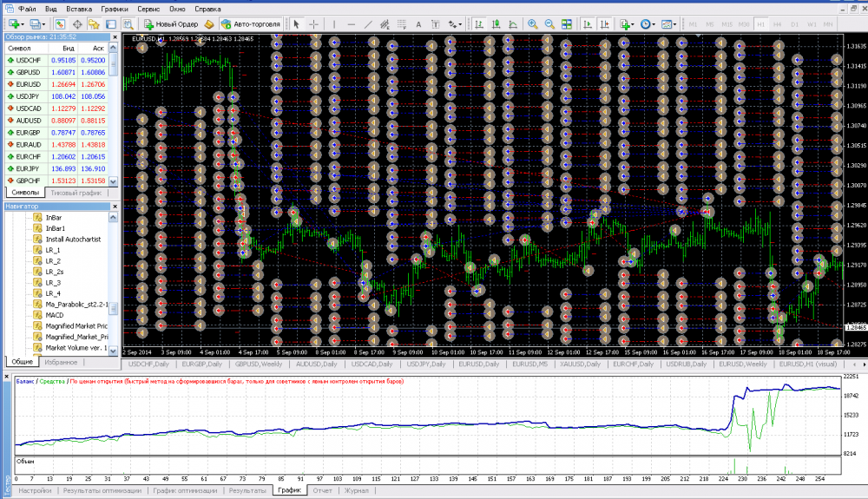Switch chart to candlesticks type

tap(496, 23)
